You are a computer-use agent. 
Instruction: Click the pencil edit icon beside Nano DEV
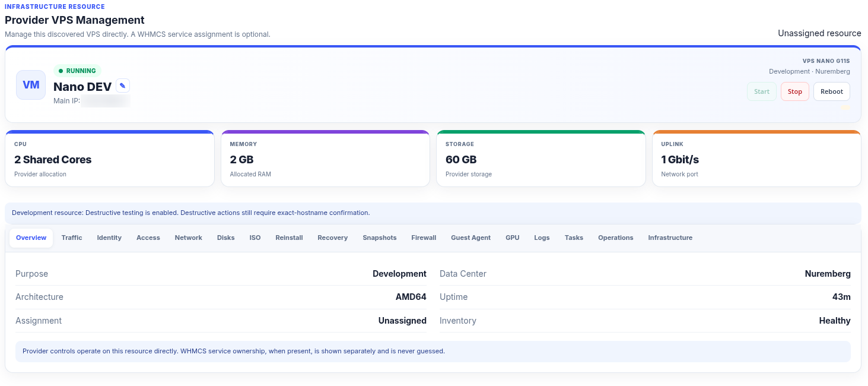tap(123, 86)
